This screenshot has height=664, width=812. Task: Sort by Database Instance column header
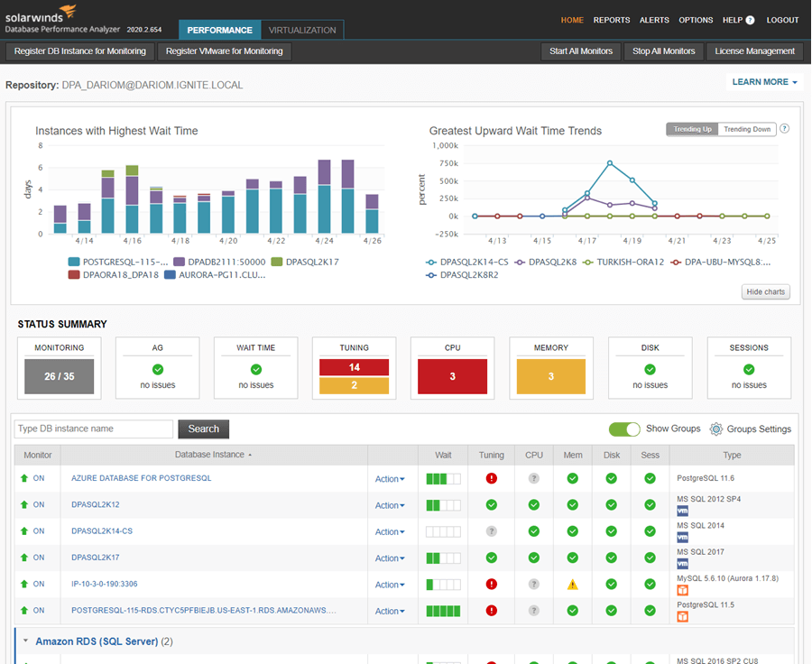coord(213,455)
